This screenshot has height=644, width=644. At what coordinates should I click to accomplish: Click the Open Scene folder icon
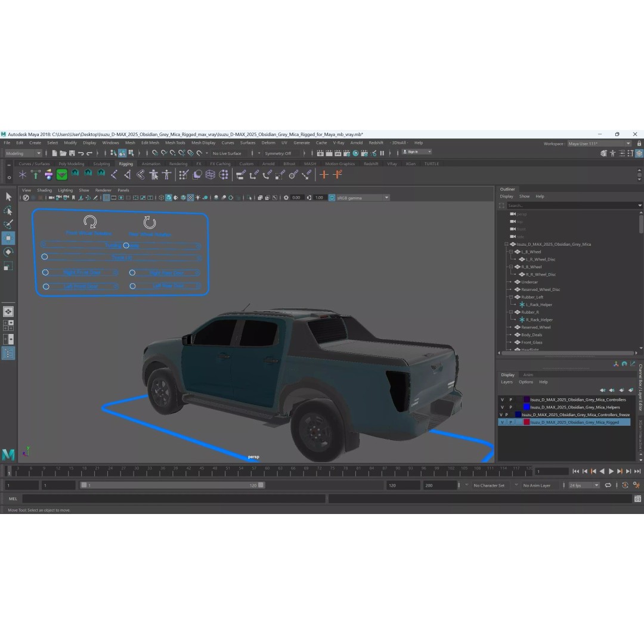63,153
